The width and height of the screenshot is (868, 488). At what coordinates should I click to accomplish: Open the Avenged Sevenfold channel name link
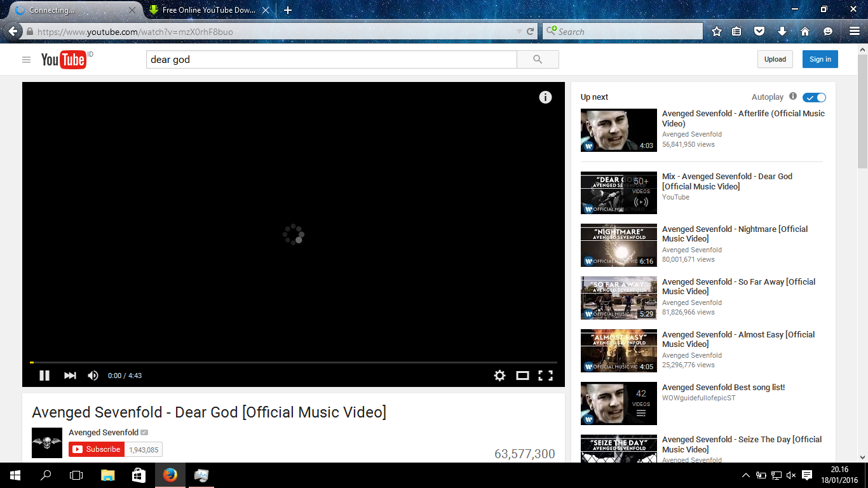pyautogui.click(x=104, y=432)
